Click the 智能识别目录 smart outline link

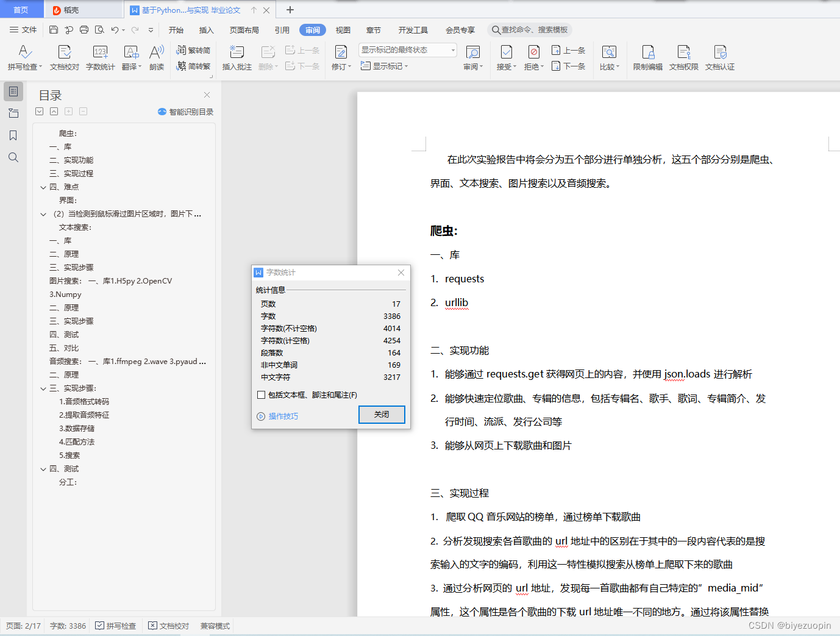(185, 112)
